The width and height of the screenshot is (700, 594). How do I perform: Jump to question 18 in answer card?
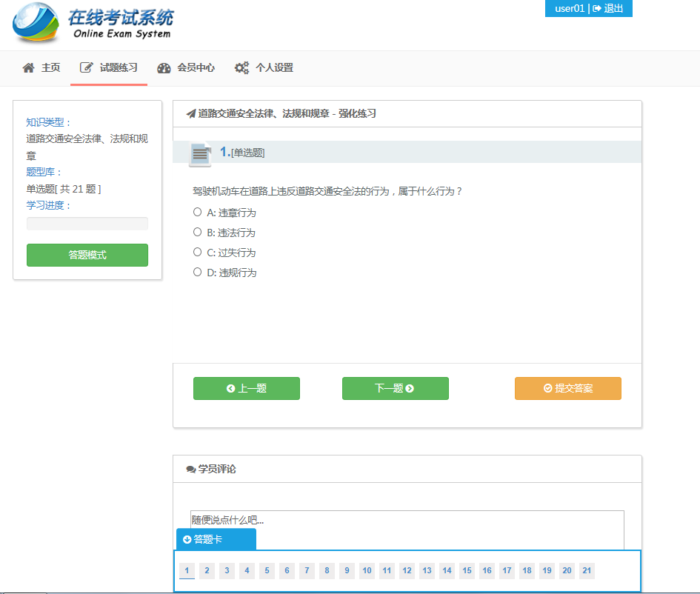(x=527, y=570)
